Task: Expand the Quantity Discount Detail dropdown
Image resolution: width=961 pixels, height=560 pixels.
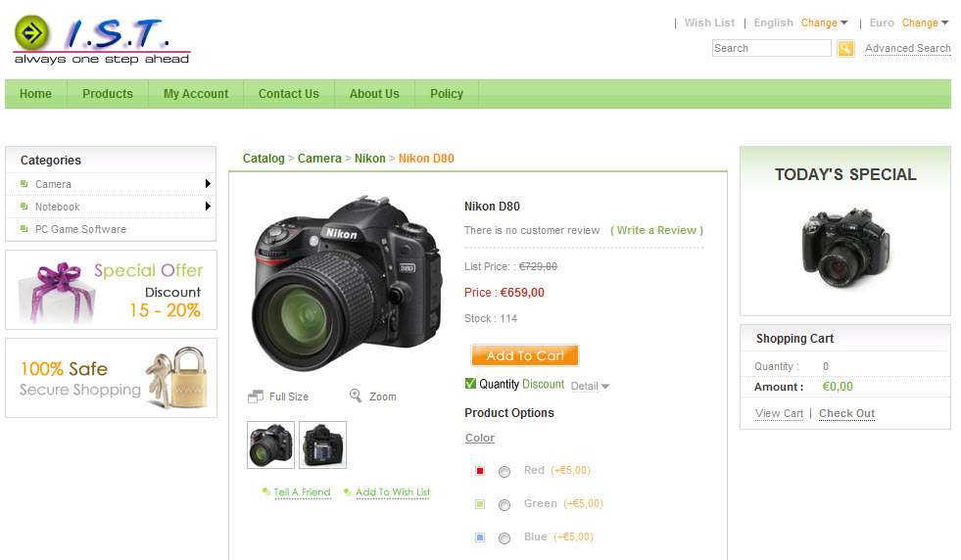Action: pos(590,386)
